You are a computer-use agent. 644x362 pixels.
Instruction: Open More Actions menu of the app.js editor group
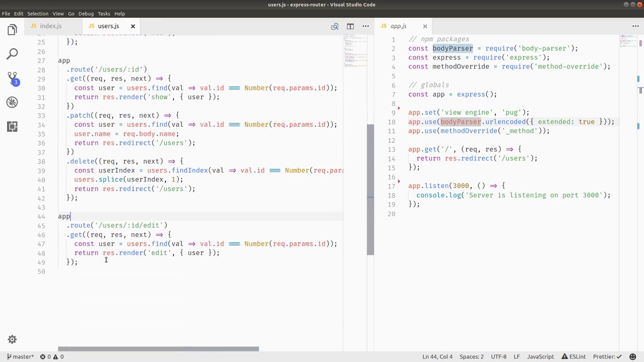[635, 26]
